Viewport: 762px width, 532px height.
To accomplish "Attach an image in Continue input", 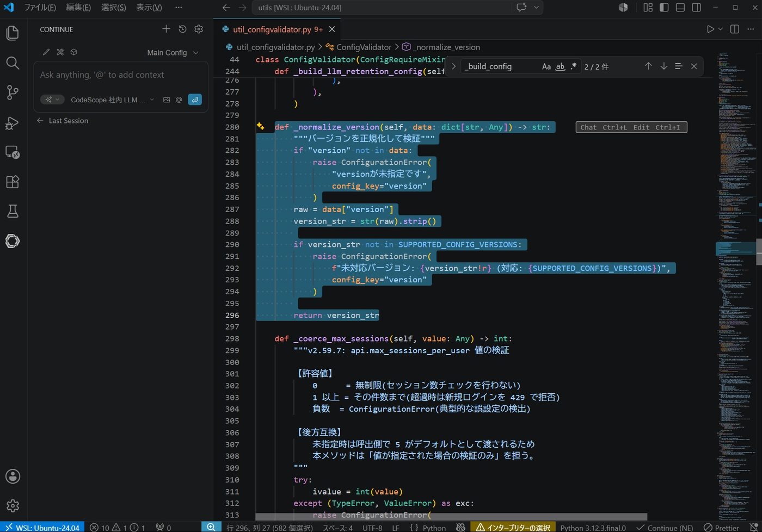I will point(167,100).
